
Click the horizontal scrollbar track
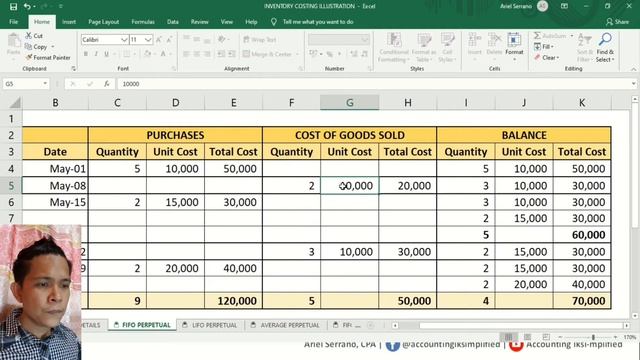510,325
